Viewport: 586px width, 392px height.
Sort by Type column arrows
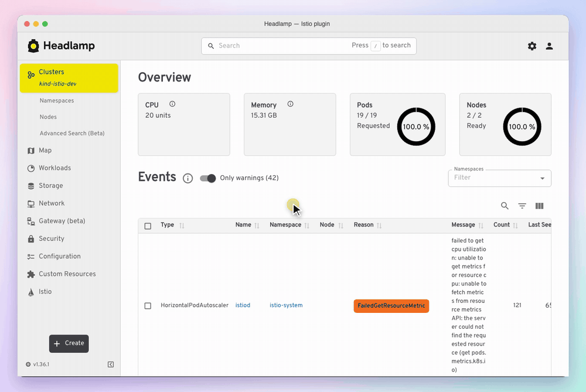tap(182, 226)
